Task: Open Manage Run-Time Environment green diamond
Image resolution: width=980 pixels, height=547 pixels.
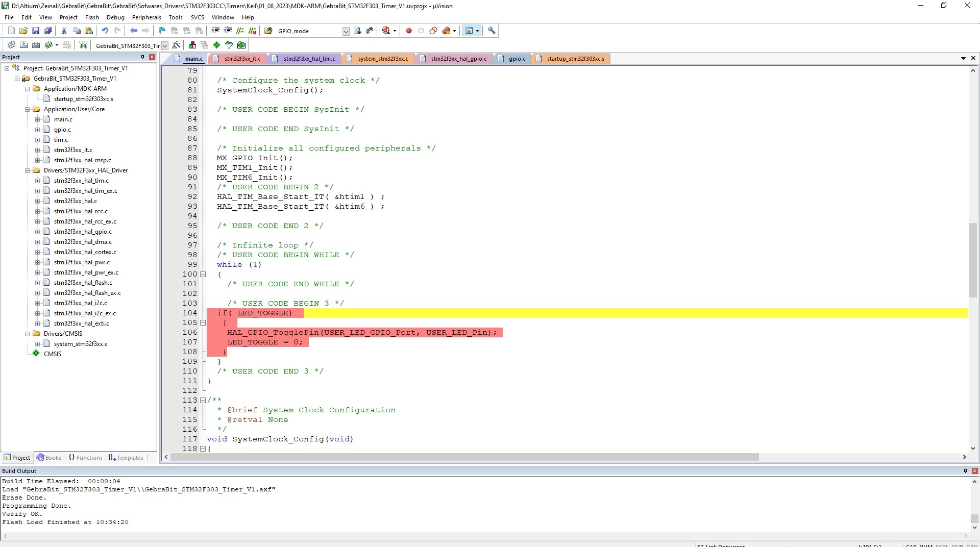Action: coord(217,45)
